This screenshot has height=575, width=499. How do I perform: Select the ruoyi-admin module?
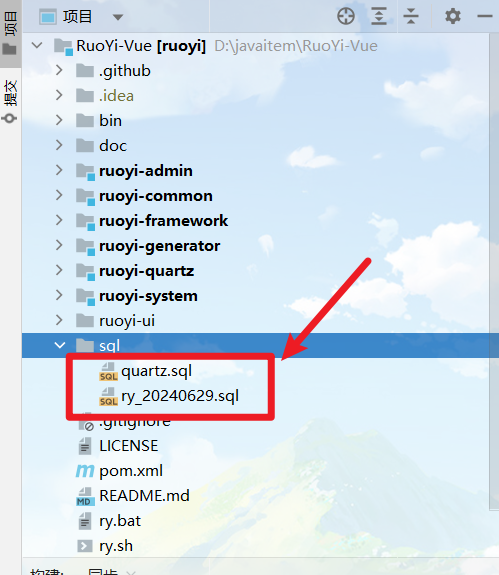(x=146, y=171)
